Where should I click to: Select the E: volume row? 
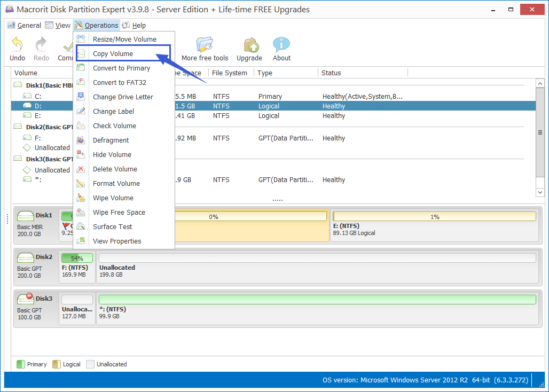[x=273, y=115]
